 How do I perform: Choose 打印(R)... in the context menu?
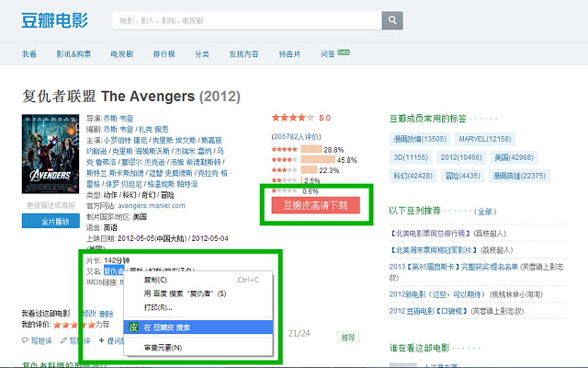(x=198, y=307)
